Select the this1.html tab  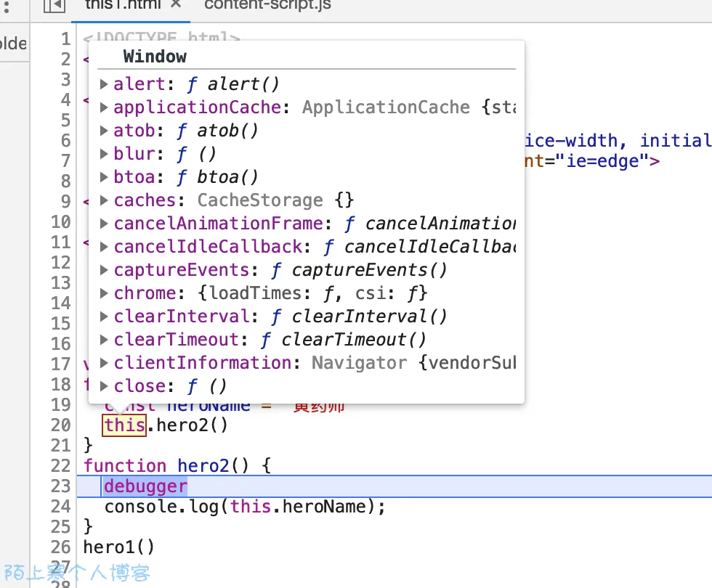(123, 4)
